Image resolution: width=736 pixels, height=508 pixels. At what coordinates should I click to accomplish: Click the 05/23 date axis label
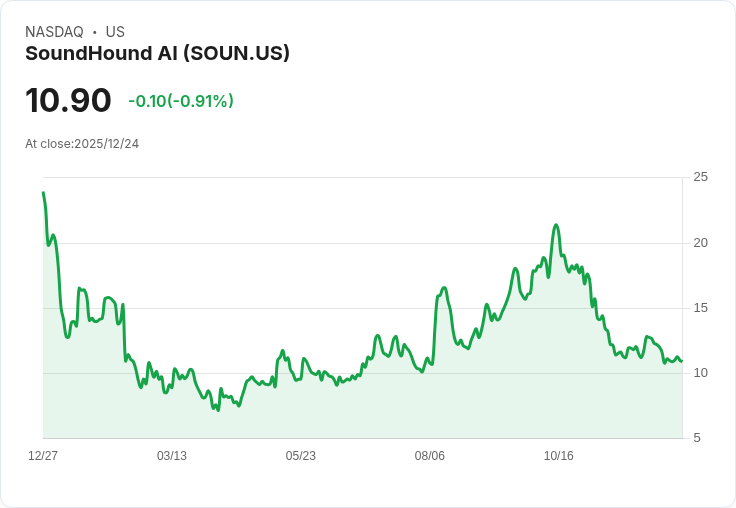pyautogui.click(x=300, y=456)
